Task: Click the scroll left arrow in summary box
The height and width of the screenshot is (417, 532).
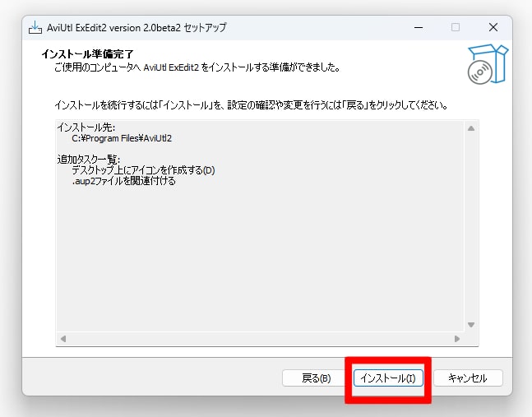Action: click(63, 339)
